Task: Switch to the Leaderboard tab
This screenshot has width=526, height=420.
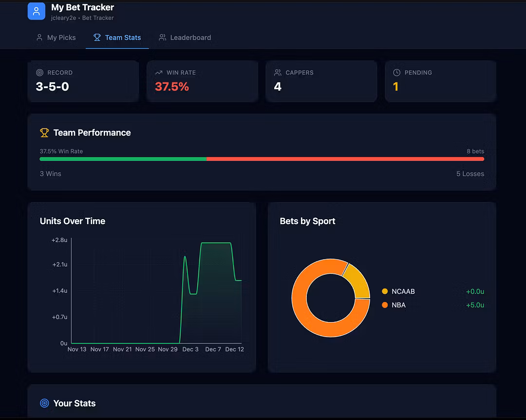Action: point(185,38)
